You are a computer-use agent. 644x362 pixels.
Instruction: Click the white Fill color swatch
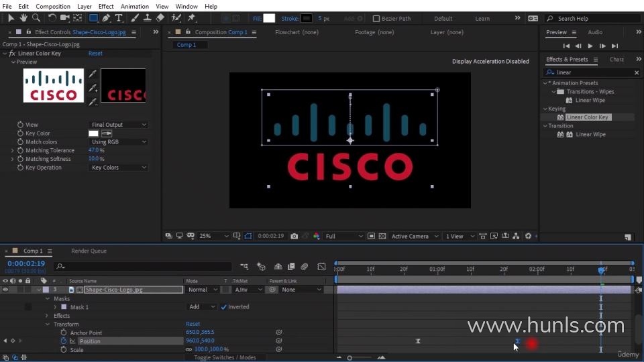point(269,18)
